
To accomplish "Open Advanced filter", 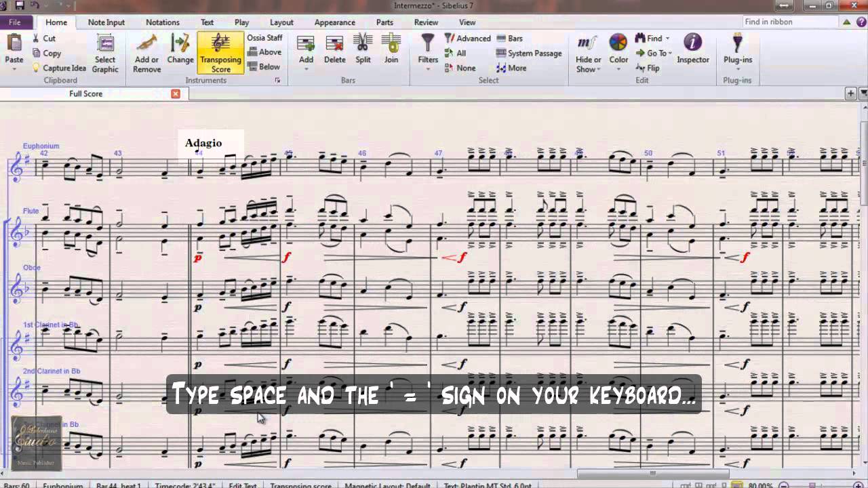I will (x=467, y=39).
